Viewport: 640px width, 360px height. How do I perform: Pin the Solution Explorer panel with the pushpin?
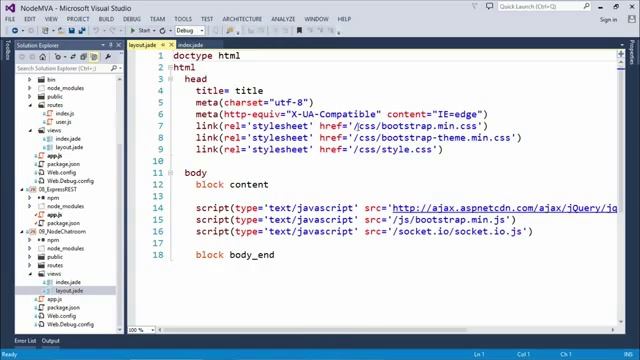(x=111, y=45)
